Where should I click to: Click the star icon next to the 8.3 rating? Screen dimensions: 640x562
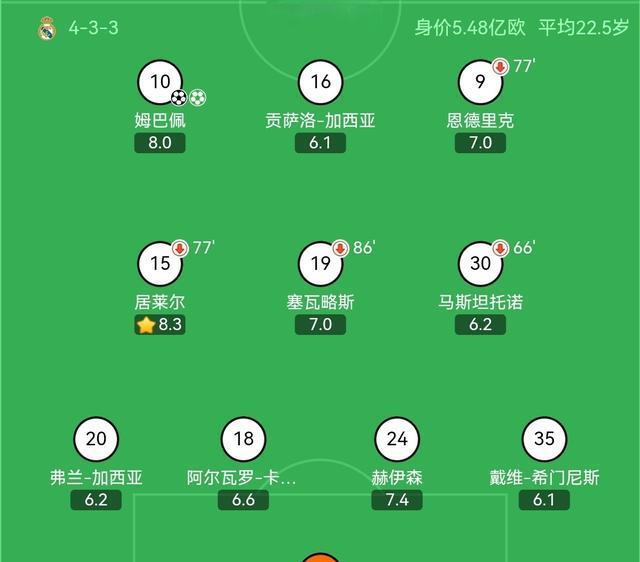[x=145, y=324]
